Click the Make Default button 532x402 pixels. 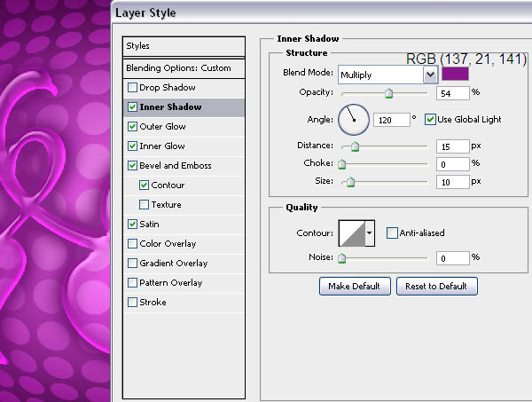click(354, 286)
